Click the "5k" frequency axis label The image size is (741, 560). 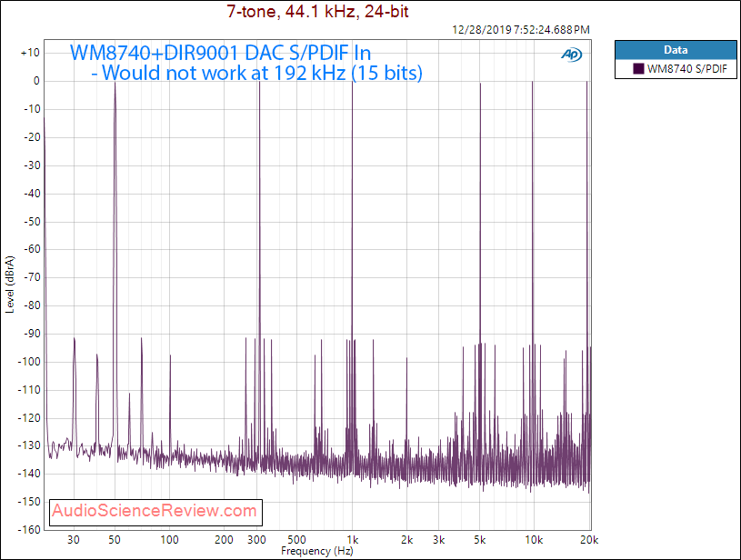coord(480,540)
